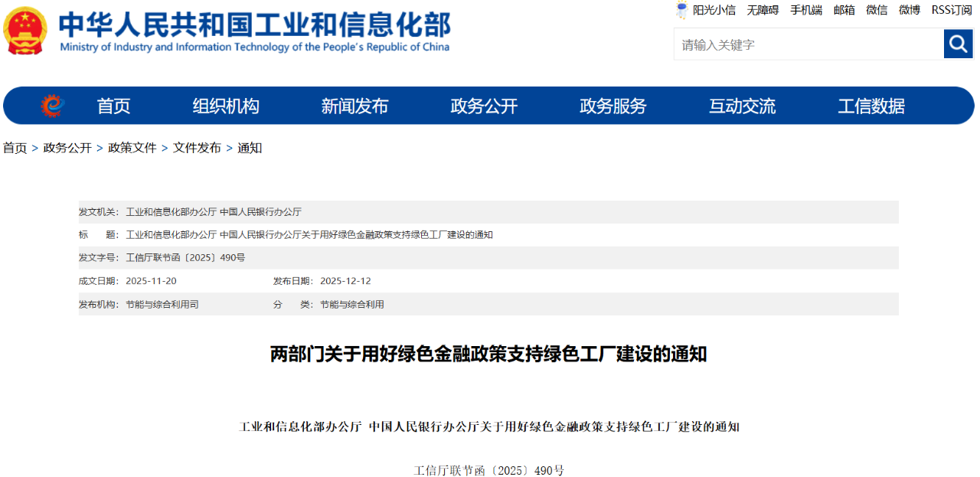The image size is (980, 477).
Task: Navigate to 互动交流 menu item
Action: point(742,106)
